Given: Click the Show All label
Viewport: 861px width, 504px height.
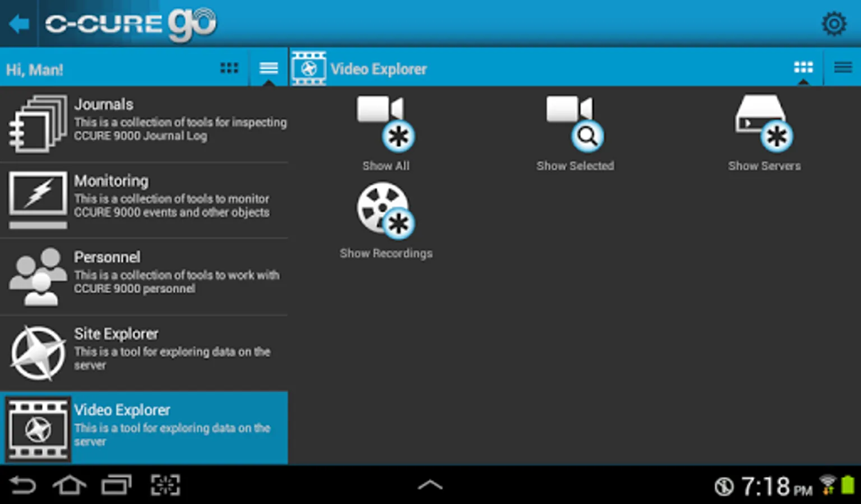Looking at the screenshot, I should point(386,166).
